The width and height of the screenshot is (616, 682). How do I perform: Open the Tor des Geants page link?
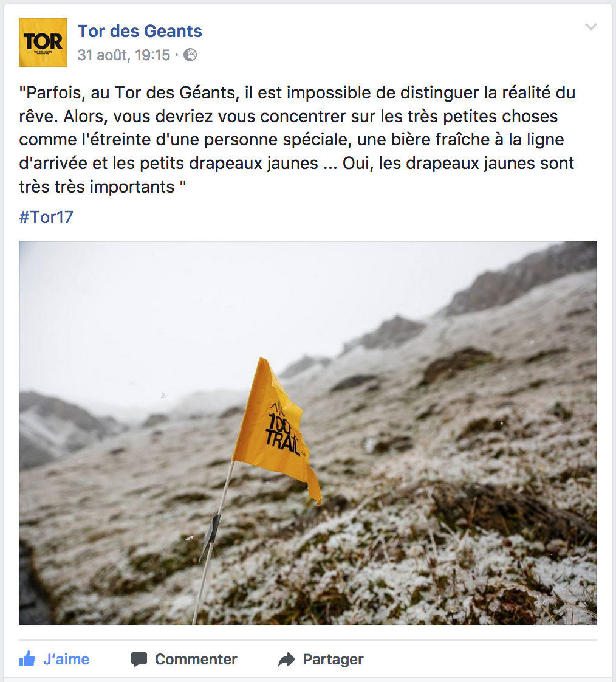[140, 32]
